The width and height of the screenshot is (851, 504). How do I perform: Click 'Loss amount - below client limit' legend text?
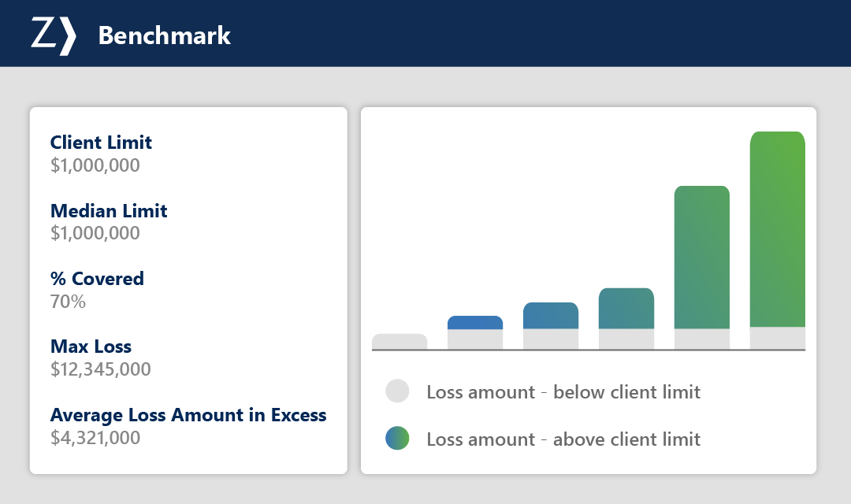563,392
